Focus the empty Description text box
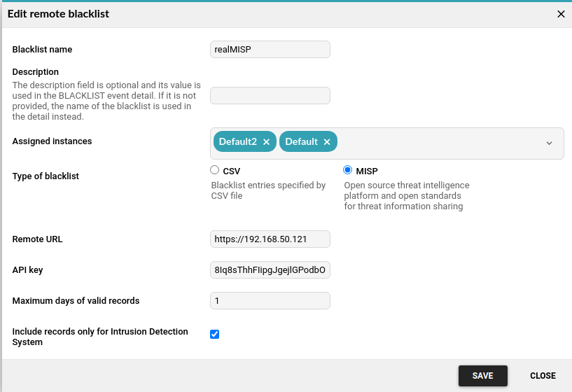 [x=270, y=95]
